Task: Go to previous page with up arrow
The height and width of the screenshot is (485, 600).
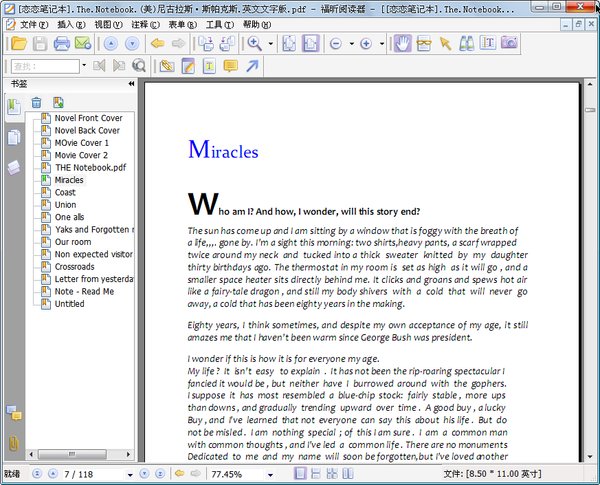Action: tap(111, 43)
